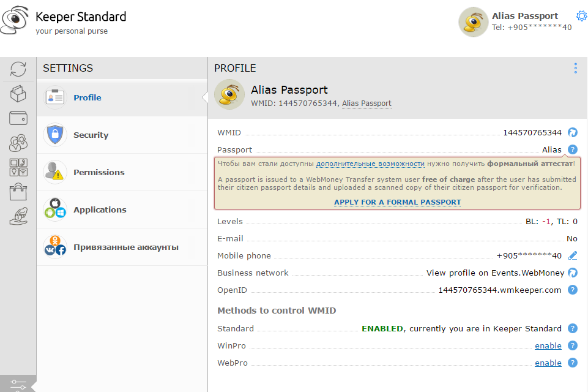This screenshot has height=392, width=588.
Task: Click the user avatar in top header
Action: point(473,22)
